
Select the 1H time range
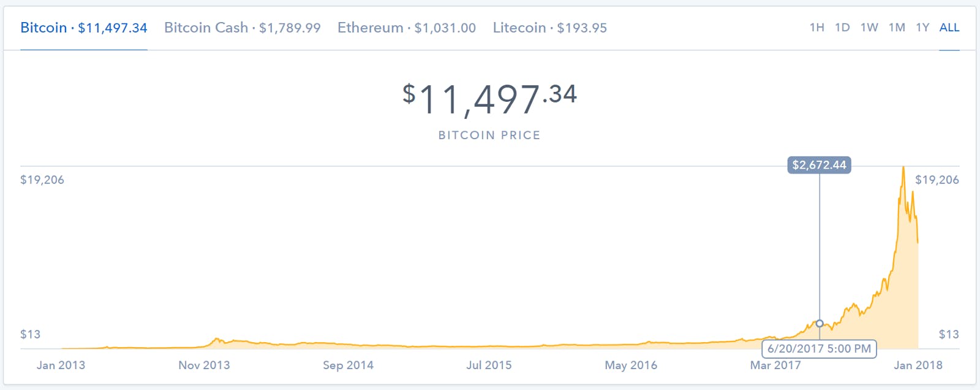817,27
